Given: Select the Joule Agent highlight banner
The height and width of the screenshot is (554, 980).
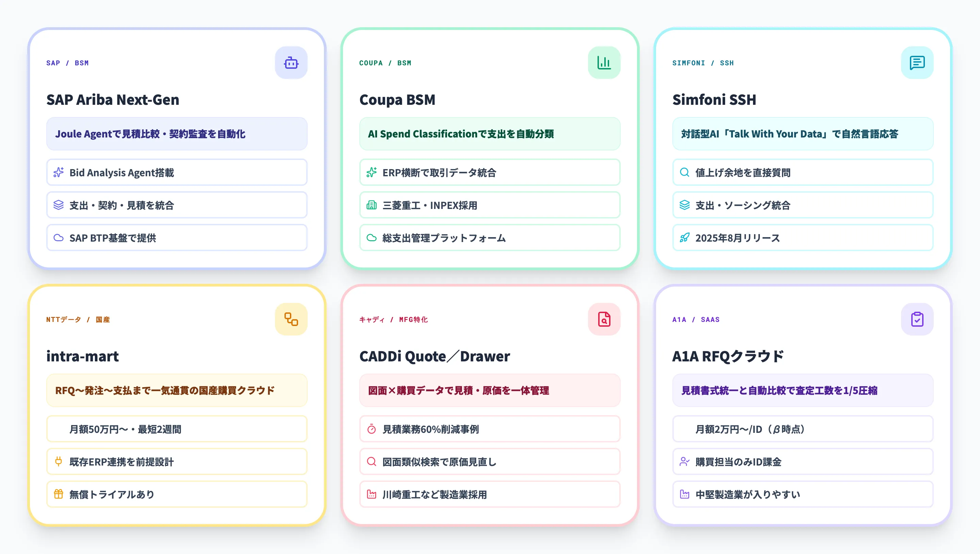Looking at the screenshot, I should [177, 134].
